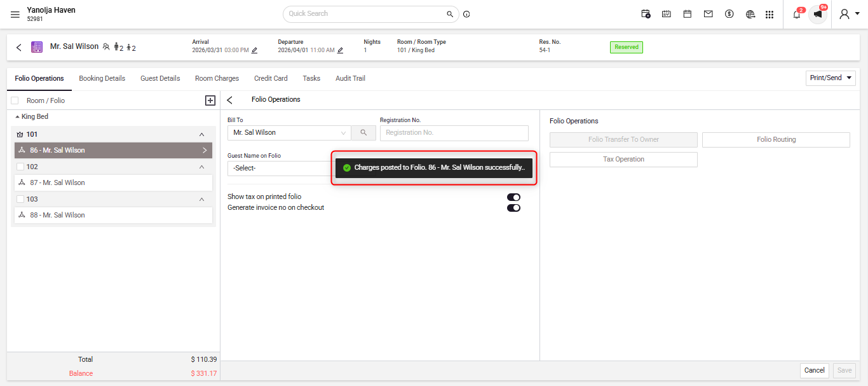868x386 pixels.
Task: Tick the Room / Folio select-all checkbox
Action: 15,100
